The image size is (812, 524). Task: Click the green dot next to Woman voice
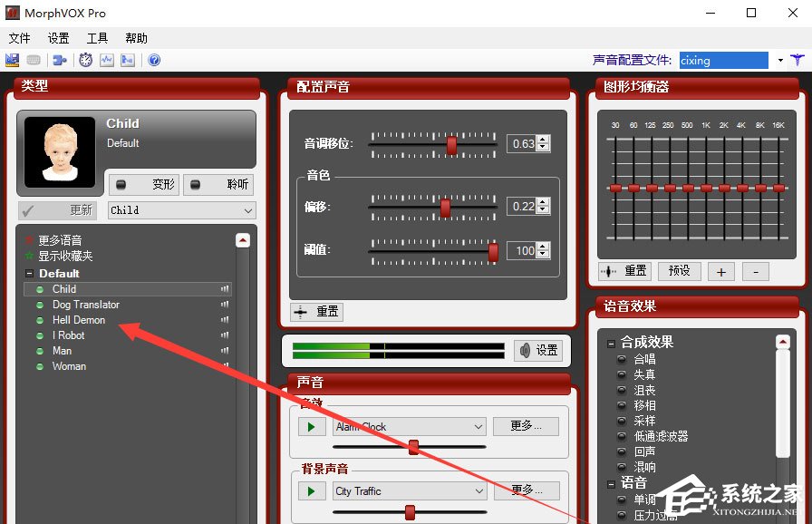[x=40, y=366]
